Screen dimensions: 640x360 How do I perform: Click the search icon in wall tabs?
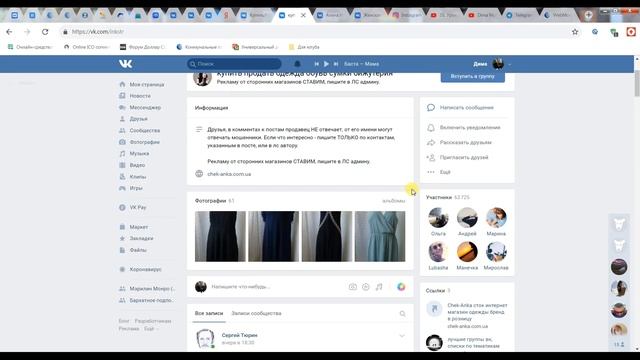402,313
